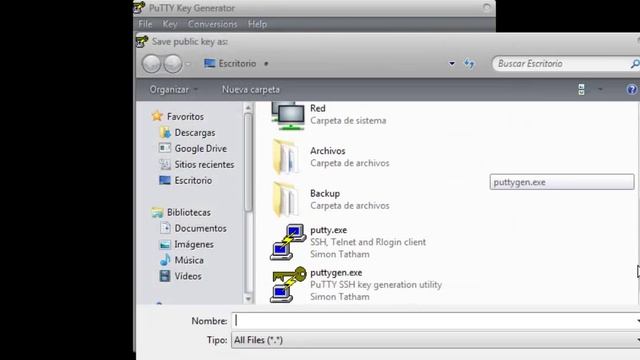Select the Archivos folder icon
This screenshot has height=360, width=640.
pos(286,157)
